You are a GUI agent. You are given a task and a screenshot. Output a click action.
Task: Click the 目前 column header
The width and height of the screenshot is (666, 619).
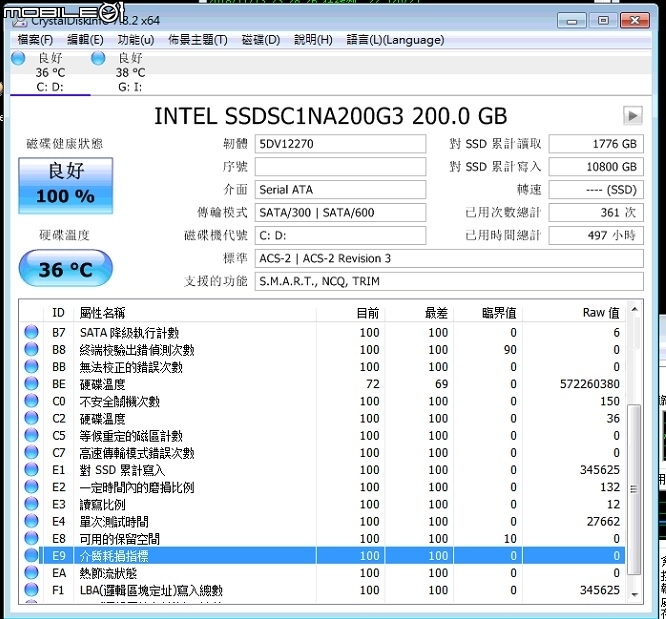351,313
